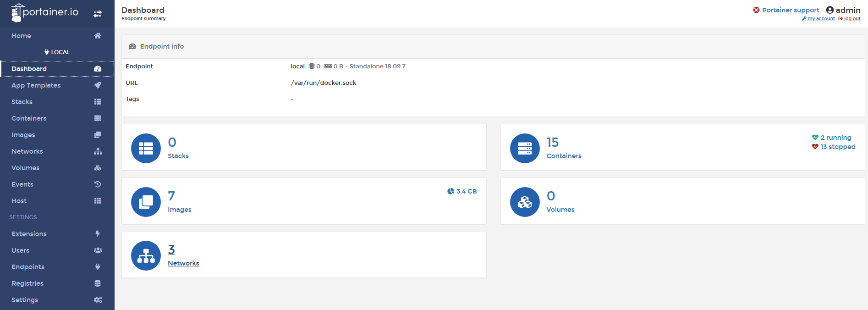868x310 pixels.
Task: Open App Templates in the sidebar
Action: (x=57, y=85)
